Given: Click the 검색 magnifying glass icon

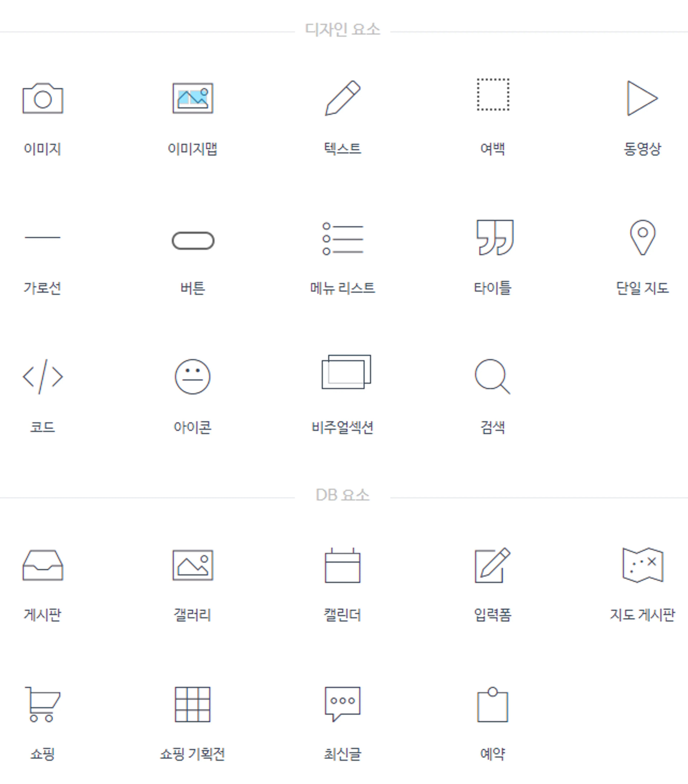Looking at the screenshot, I should pyautogui.click(x=493, y=377).
